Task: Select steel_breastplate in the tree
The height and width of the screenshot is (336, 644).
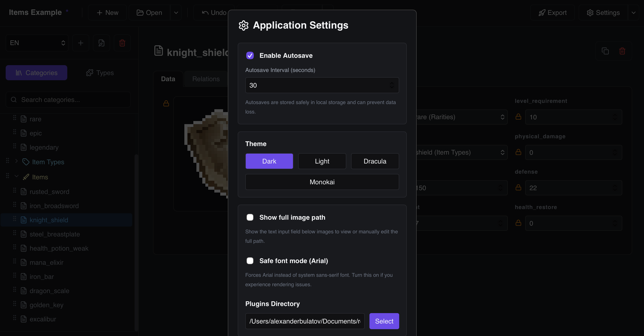Action: [55, 234]
